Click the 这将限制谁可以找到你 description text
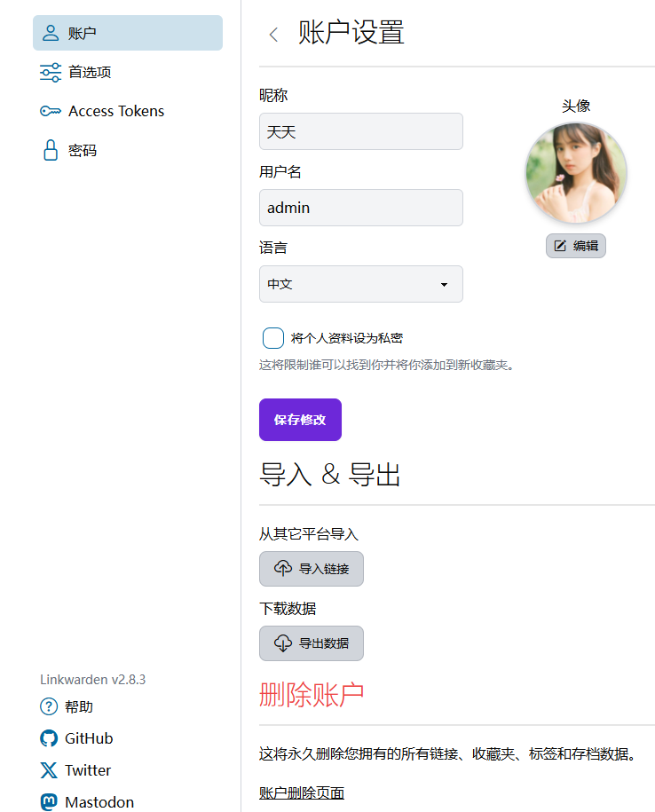 386,365
